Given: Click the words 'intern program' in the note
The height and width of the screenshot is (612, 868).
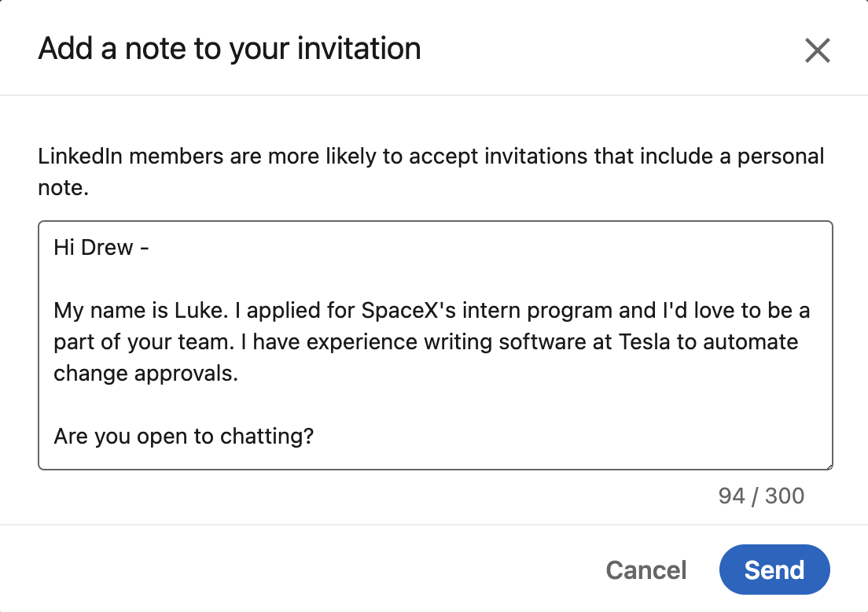Looking at the screenshot, I should point(537,311).
